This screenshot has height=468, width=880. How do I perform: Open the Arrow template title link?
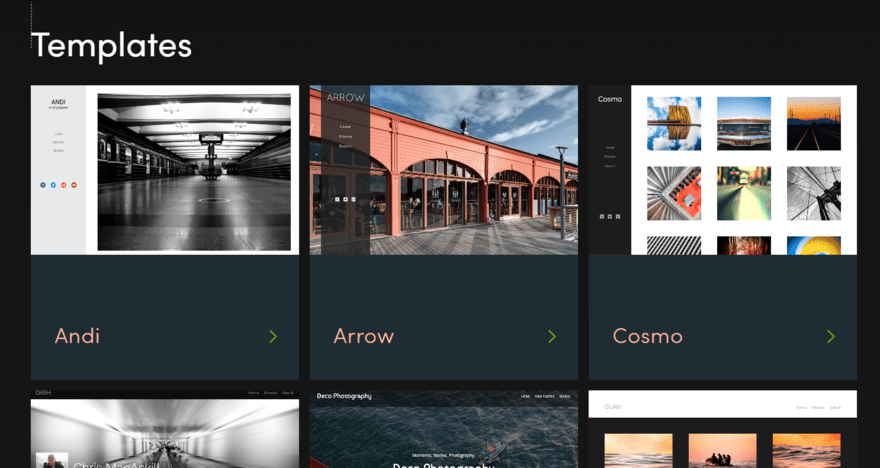coord(363,337)
